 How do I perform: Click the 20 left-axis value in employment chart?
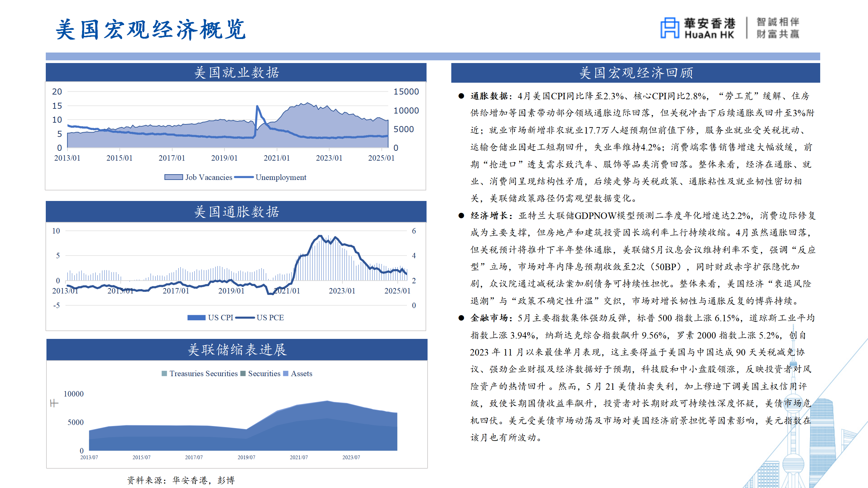[57, 91]
